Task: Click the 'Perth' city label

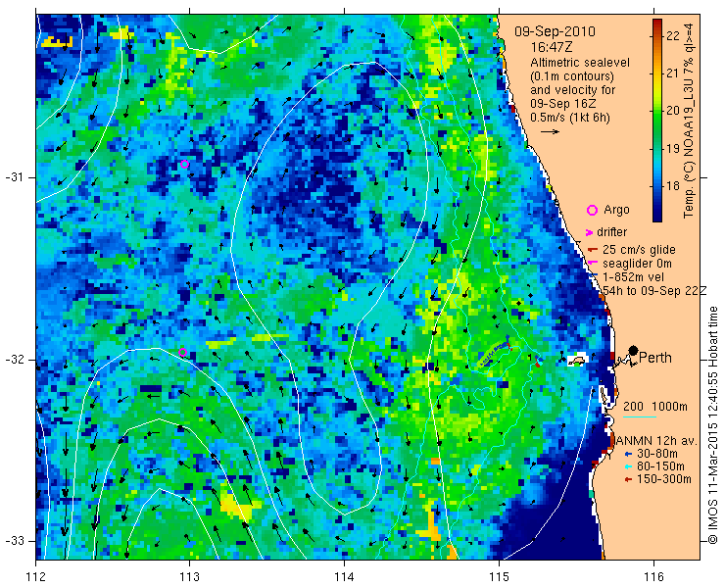Action: click(655, 358)
